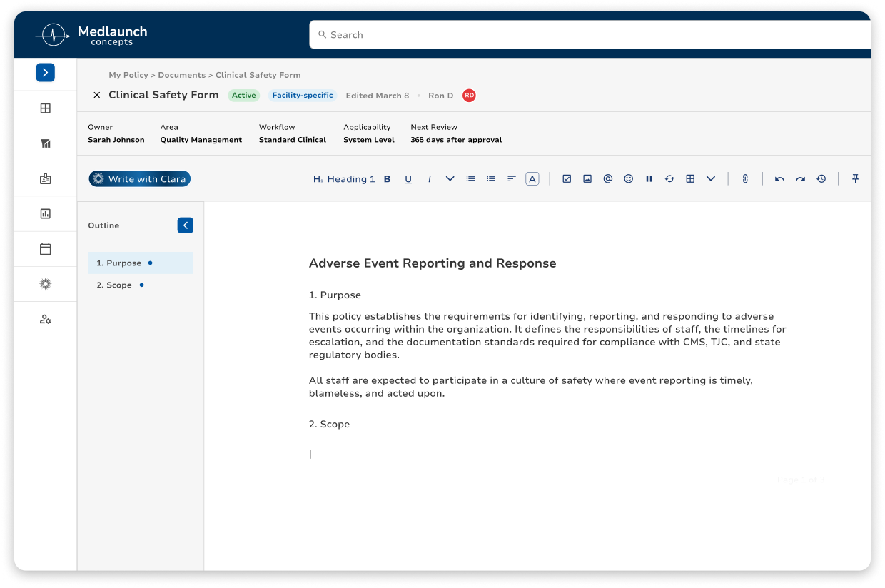Redo the last edit
The height and width of the screenshot is (588, 885).
(x=800, y=179)
